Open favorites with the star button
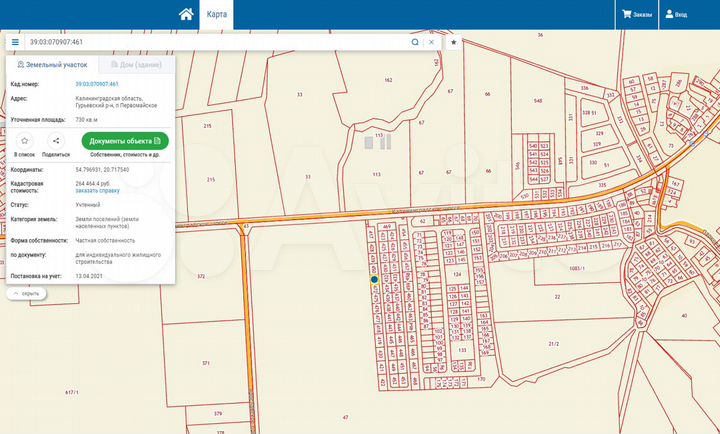This screenshot has width=720, height=434. click(x=453, y=43)
